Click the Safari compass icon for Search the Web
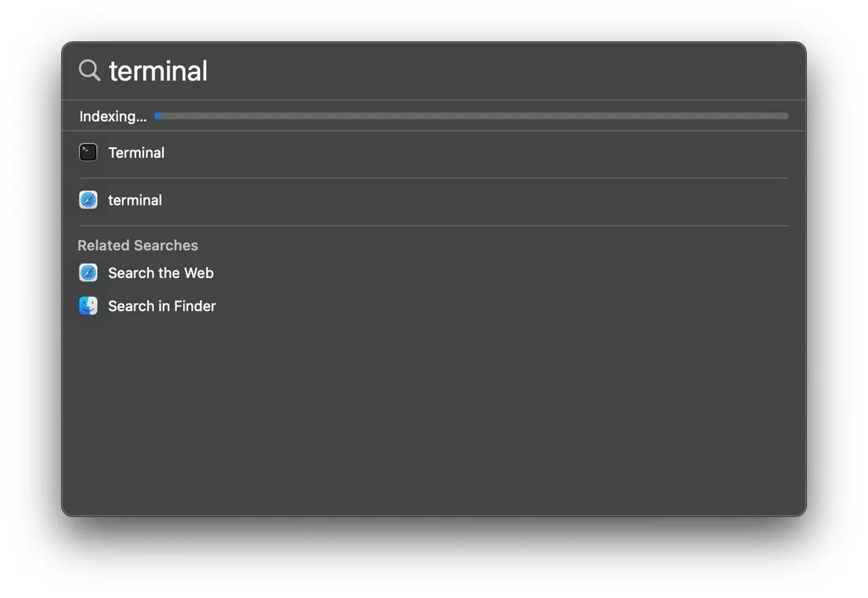The height and width of the screenshot is (598, 868). coord(88,273)
